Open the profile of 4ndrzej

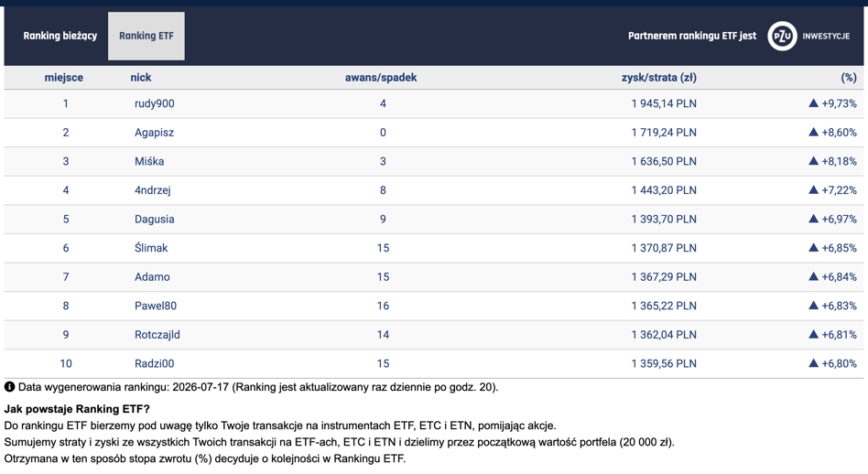pos(152,190)
